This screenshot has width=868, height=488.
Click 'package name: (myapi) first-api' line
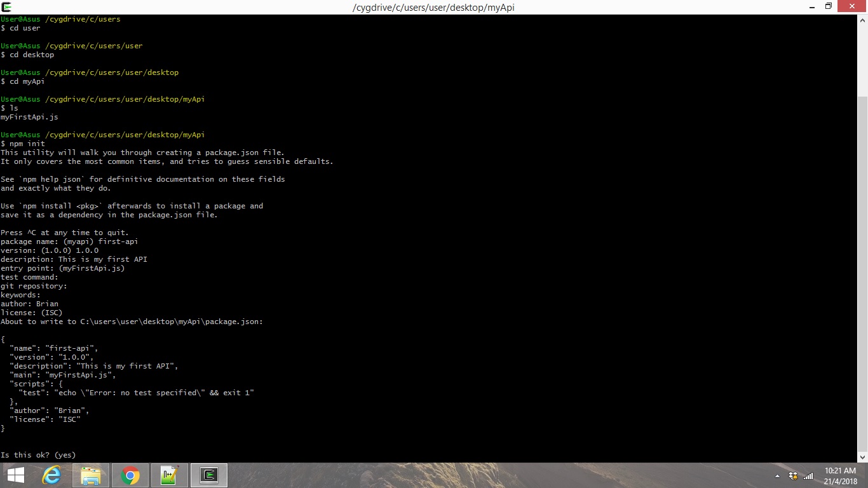click(x=69, y=241)
